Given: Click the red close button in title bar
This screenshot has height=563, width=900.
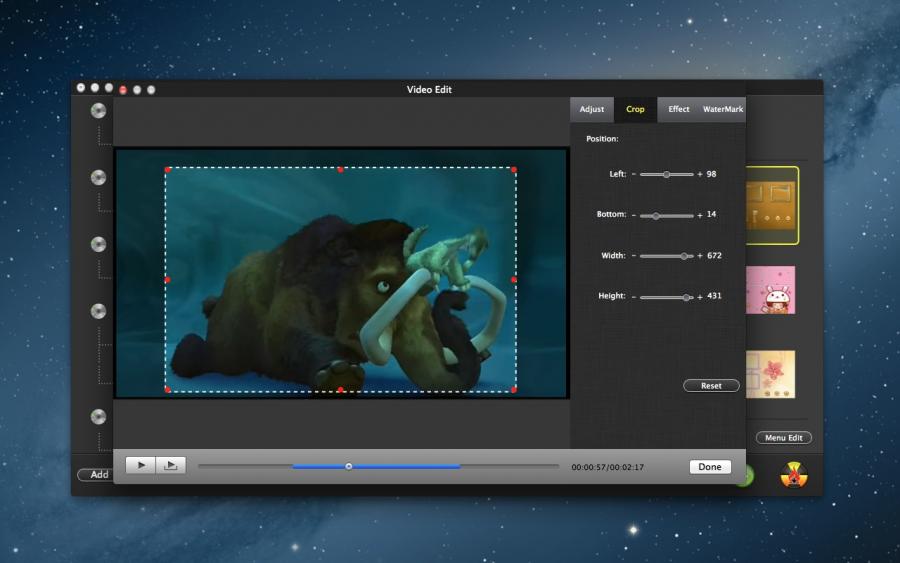Looking at the screenshot, I should [123, 90].
